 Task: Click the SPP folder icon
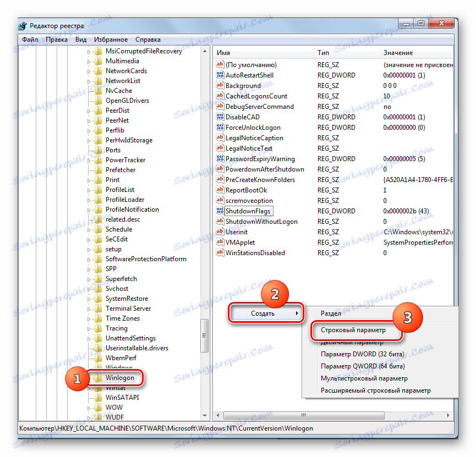pyautogui.click(x=98, y=269)
